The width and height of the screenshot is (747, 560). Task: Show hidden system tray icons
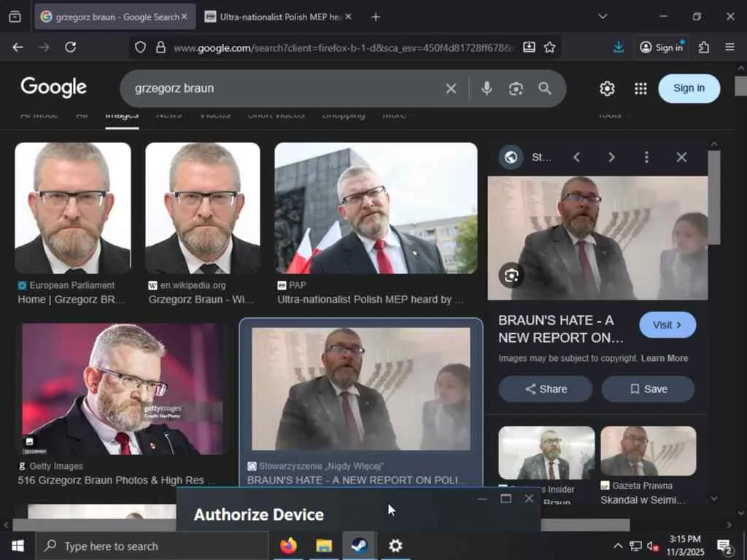pyautogui.click(x=618, y=545)
